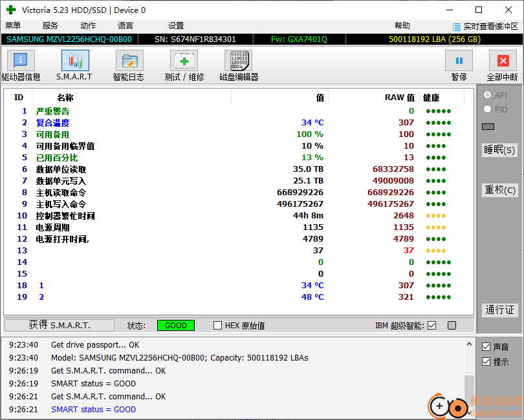This screenshot has height=420, width=524.
Task: Click the raw value 49009008
Action: 393,181
